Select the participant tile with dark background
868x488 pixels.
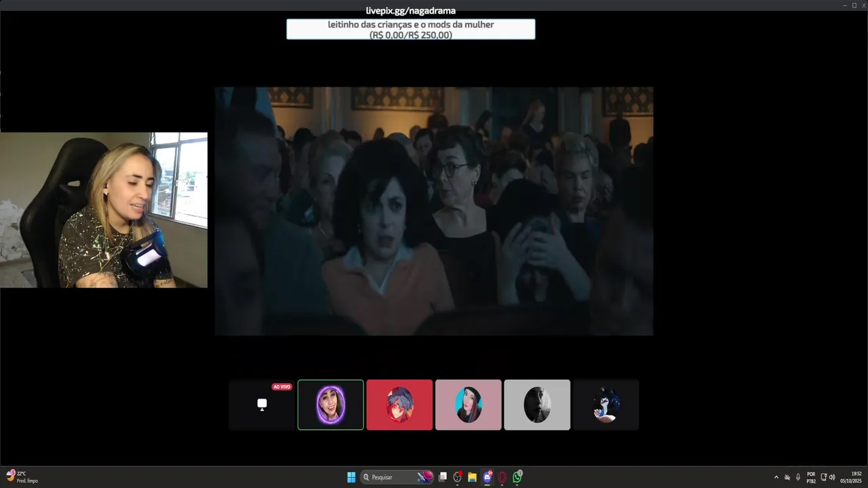coord(606,405)
